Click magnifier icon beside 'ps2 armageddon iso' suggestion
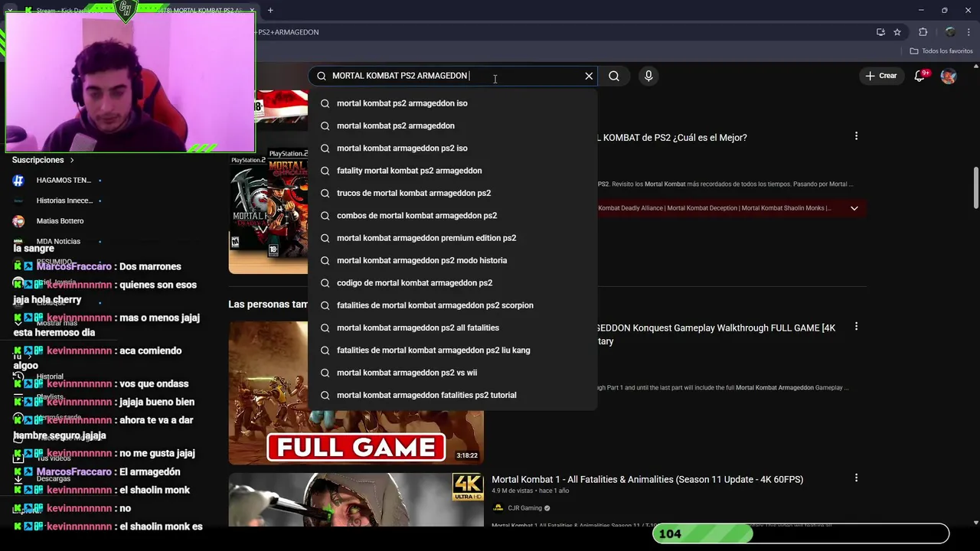This screenshot has width=980, height=551. pos(325,103)
